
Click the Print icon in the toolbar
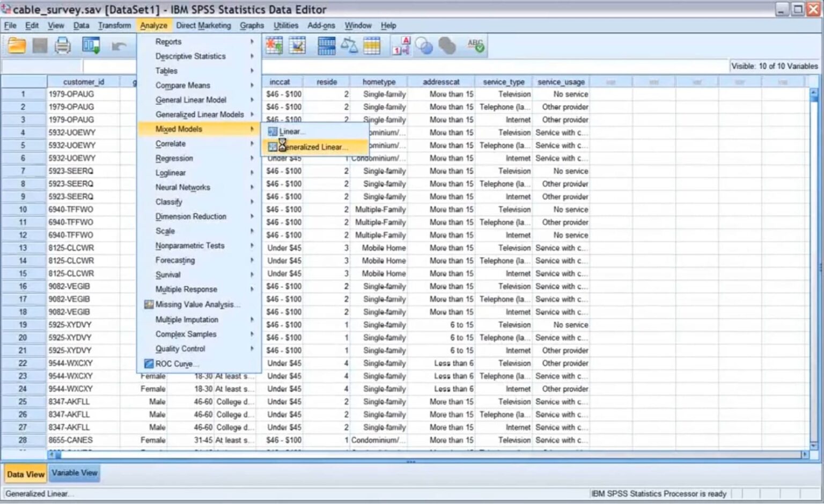click(63, 46)
